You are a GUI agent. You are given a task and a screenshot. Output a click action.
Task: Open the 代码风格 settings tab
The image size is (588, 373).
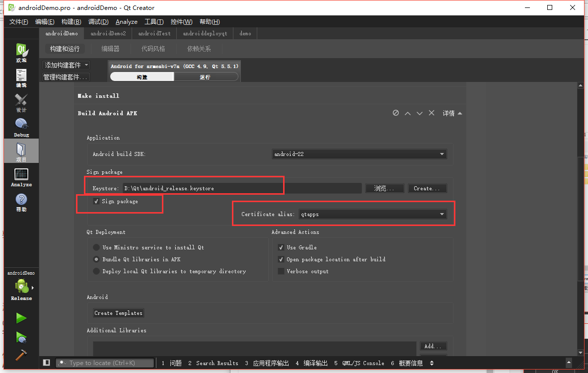click(153, 49)
